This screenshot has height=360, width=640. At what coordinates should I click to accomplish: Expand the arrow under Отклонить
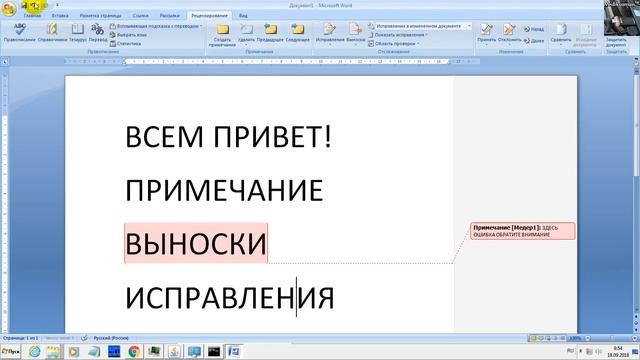click(509, 44)
